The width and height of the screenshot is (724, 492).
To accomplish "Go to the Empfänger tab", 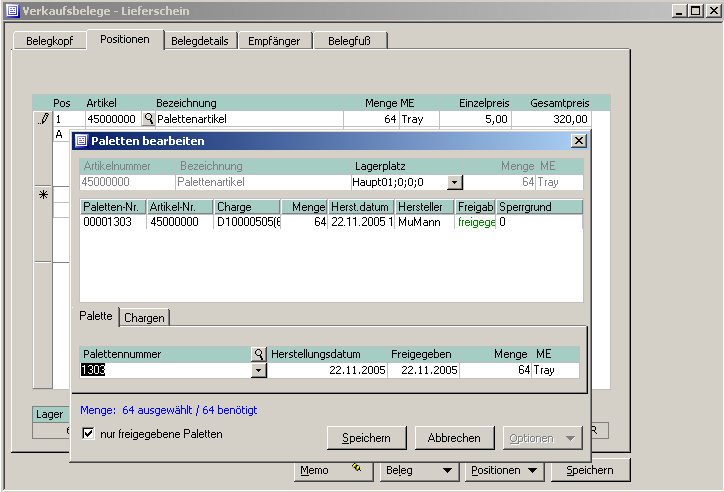I will 277,41.
